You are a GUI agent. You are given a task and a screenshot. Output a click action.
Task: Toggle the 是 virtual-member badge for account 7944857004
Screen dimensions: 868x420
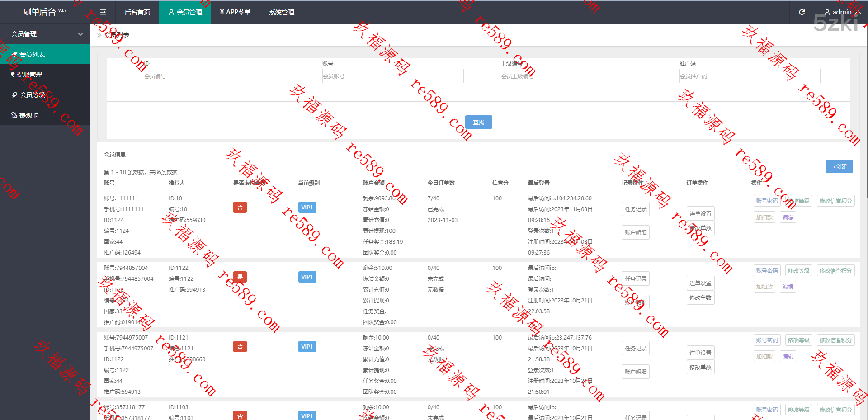coord(240,277)
